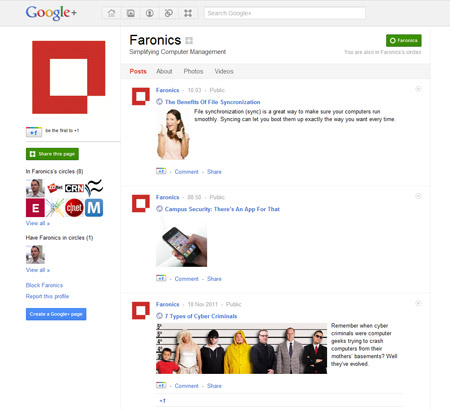Open the phone-in-hand post image

tap(182, 241)
